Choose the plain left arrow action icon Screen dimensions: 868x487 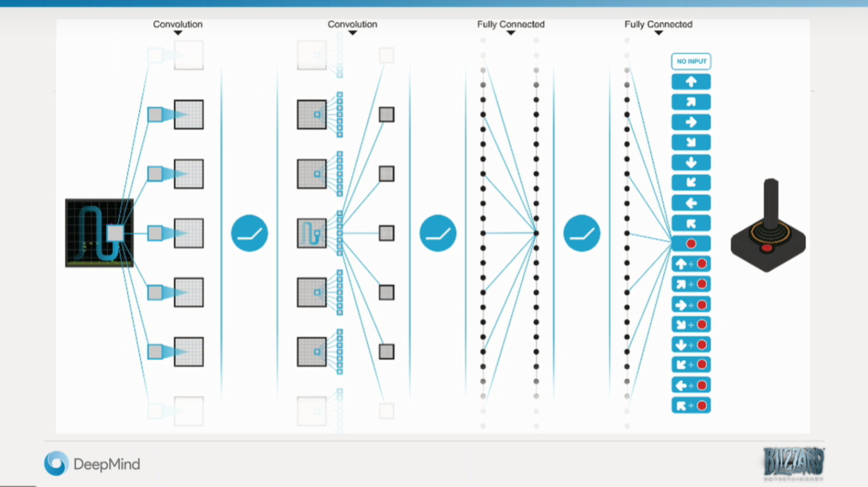point(691,203)
